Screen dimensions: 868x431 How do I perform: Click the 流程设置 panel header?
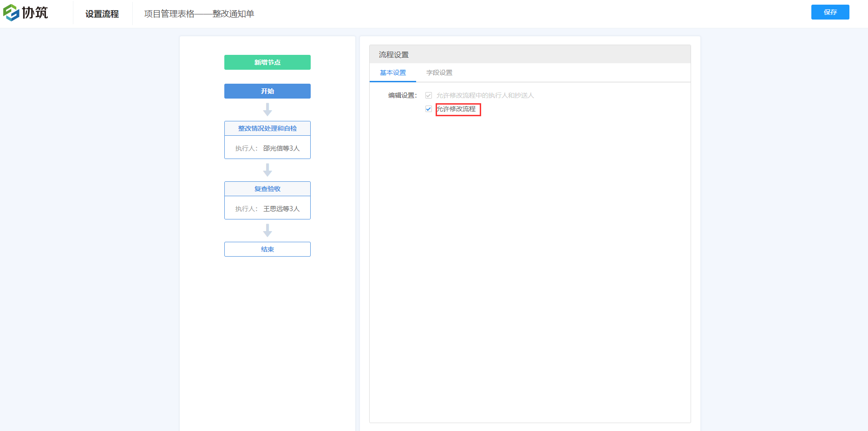[394, 54]
